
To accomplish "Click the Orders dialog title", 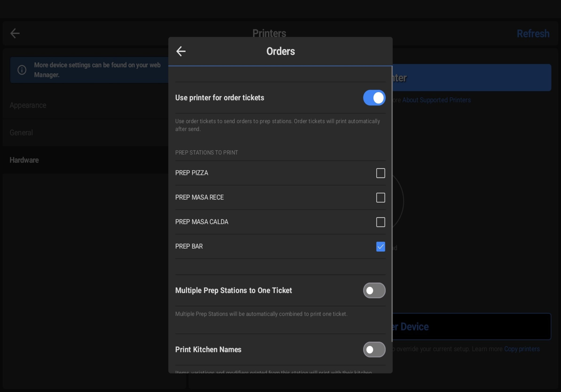I will 280,51.
